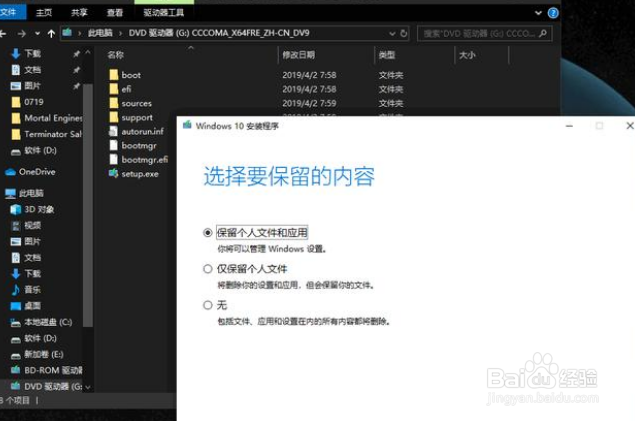Open the 0719 folder in sidebar
Viewport: 635px width, 421px height.
pos(34,102)
